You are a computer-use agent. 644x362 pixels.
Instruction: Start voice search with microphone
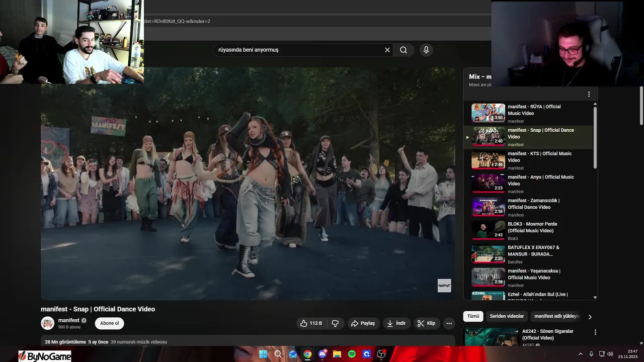(426, 50)
